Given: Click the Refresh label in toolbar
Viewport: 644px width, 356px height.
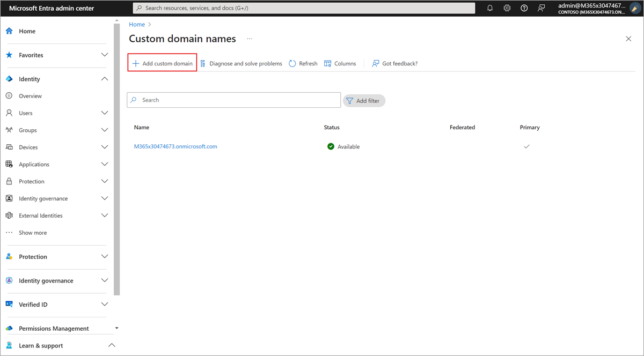Looking at the screenshot, I should (x=308, y=63).
